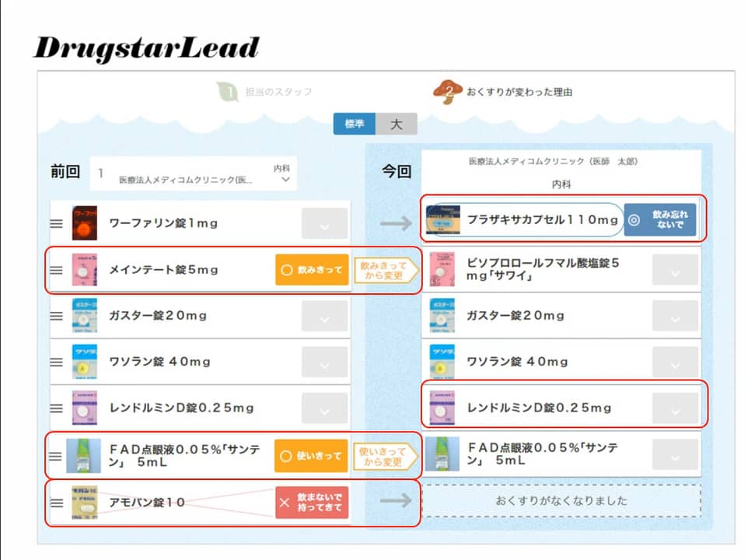The width and height of the screenshot is (748, 560).
Task: Expand dropdown for current ワソラン錠40mg
Action: tap(675, 362)
